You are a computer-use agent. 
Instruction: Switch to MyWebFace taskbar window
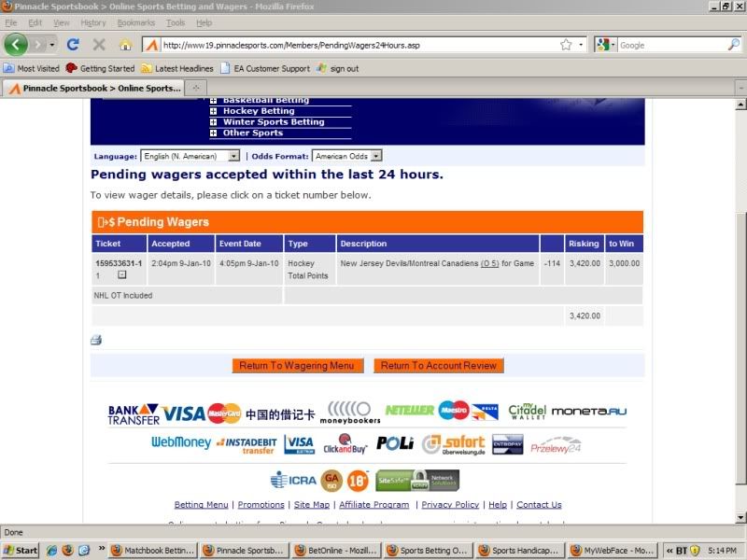(x=613, y=551)
